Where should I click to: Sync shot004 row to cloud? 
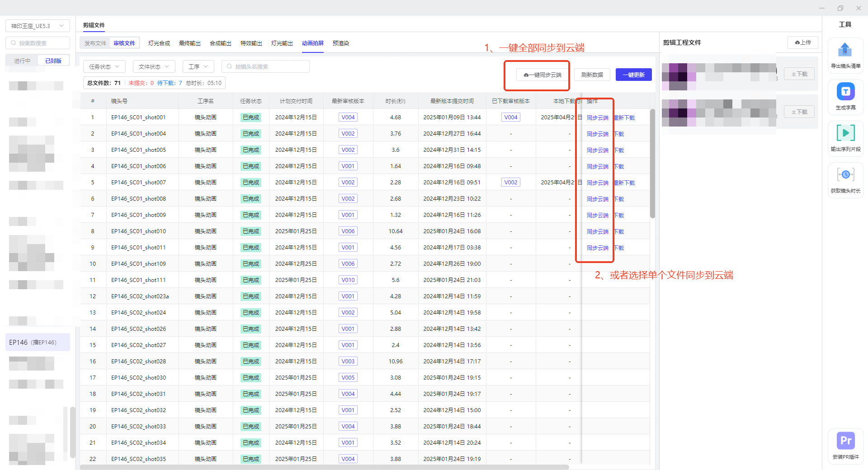coord(598,134)
